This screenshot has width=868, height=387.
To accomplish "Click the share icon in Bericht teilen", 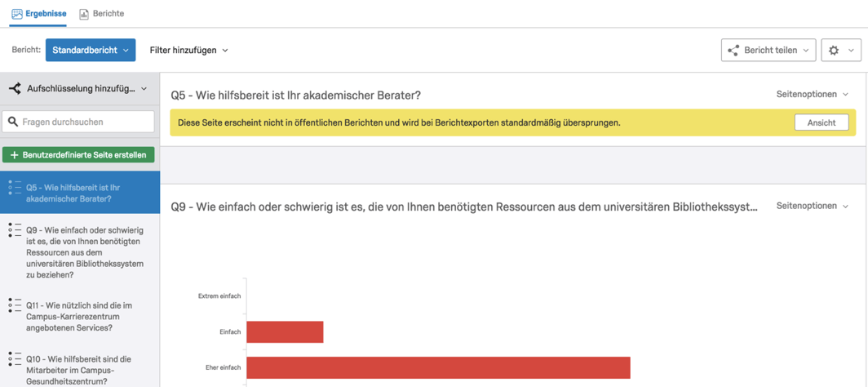I will [733, 51].
